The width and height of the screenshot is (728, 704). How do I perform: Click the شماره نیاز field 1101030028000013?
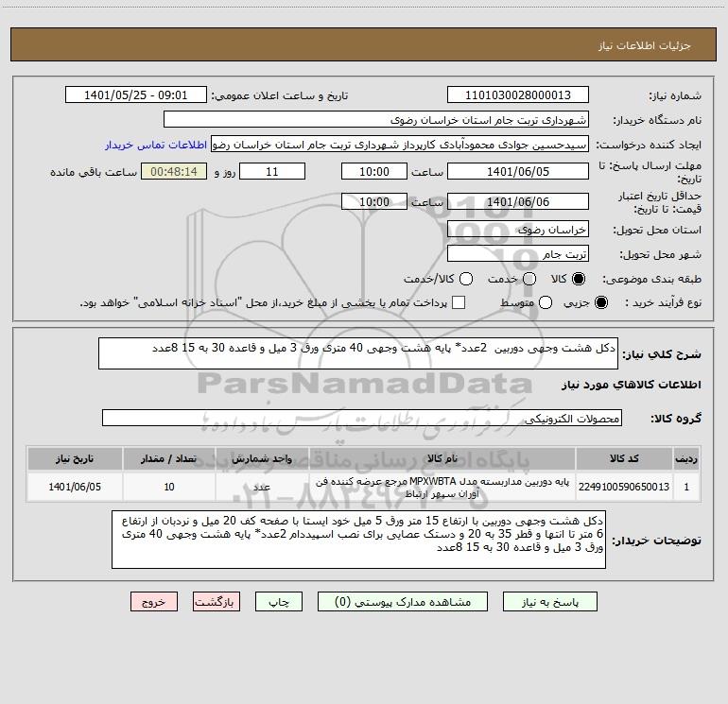point(518,95)
